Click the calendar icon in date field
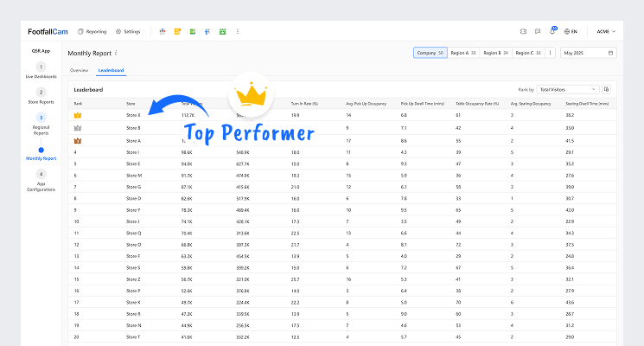Viewport: 644px width, 346px height. [x=610, y=53]
